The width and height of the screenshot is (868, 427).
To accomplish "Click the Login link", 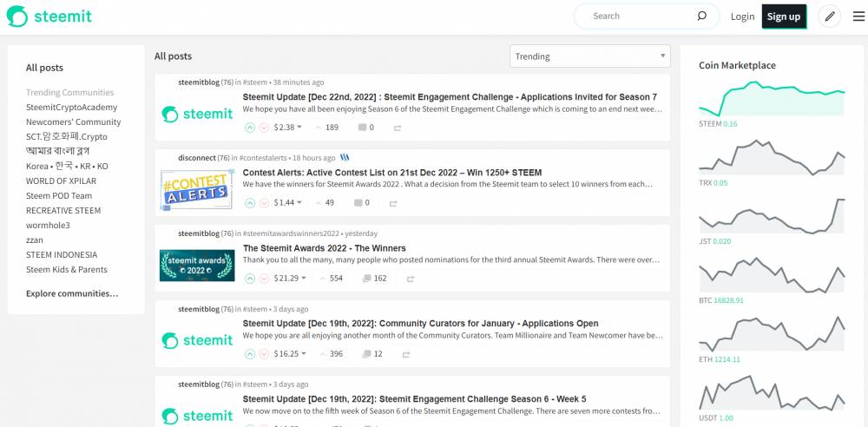I will click(742, 16).
